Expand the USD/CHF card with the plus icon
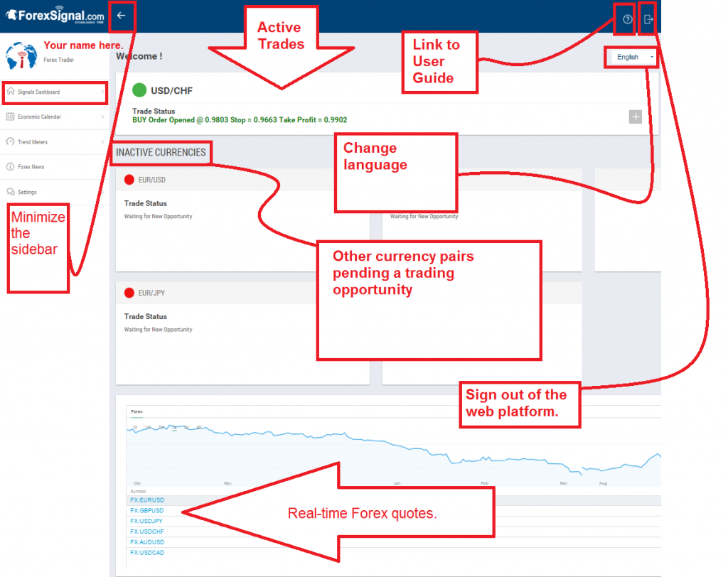Image resolution: width=728 pixels, height=577 pixels. 635,117
